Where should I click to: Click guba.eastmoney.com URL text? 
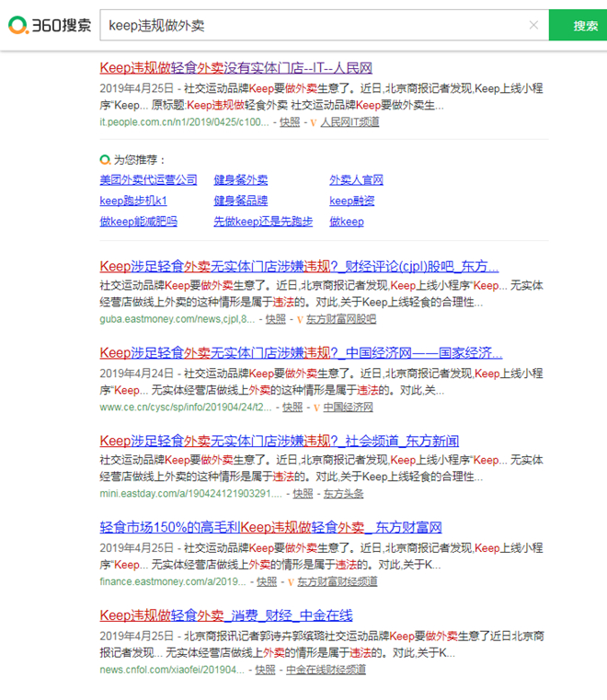[178, 319]
